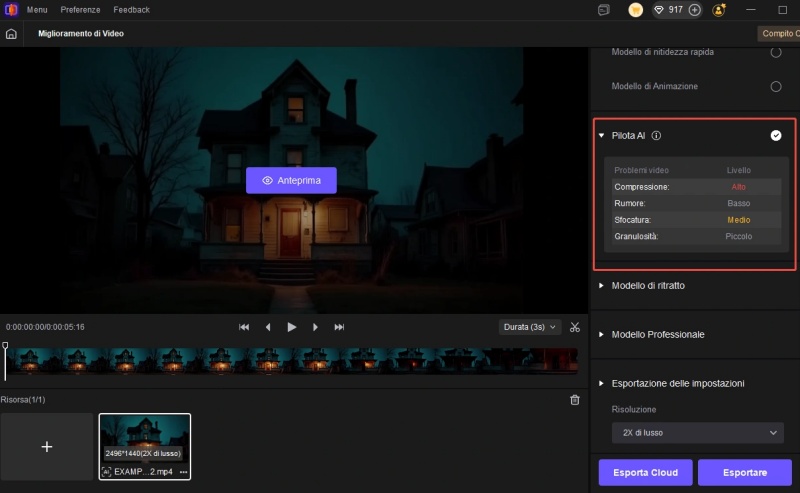Collapse the Pilota AI section
The height and width of the screenshot is (493, 800).
click(602, 135)
